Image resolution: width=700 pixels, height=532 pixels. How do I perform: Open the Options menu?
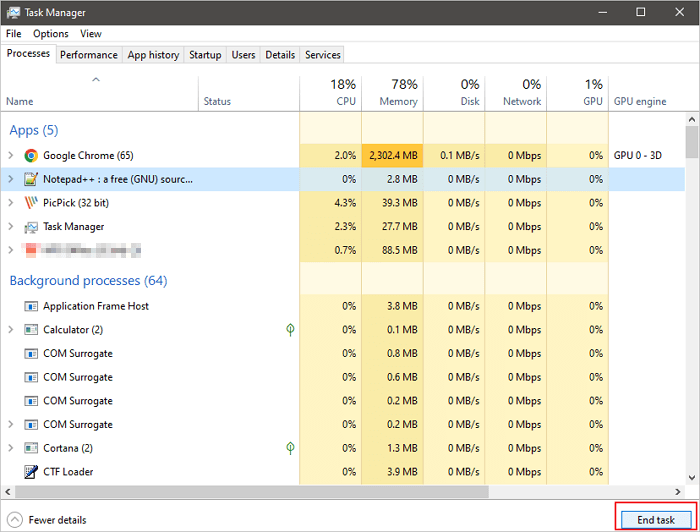pos(50,34)
